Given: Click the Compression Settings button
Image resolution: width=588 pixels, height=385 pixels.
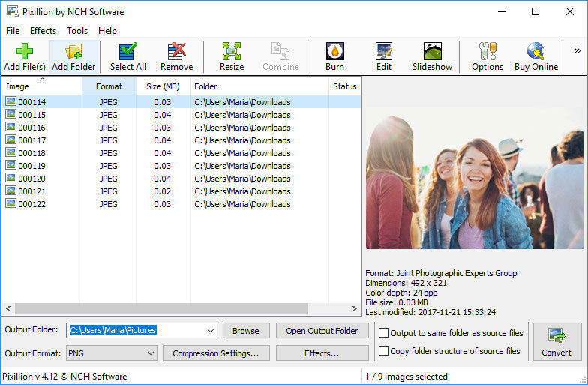Looking at the screenshot, I should [x=215, y=353].
